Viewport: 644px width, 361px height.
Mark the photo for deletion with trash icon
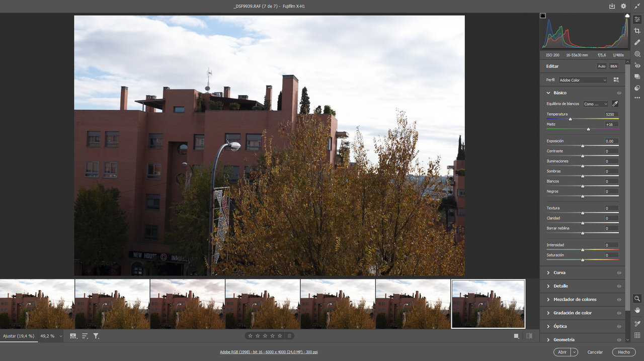(x=289, y=336)
